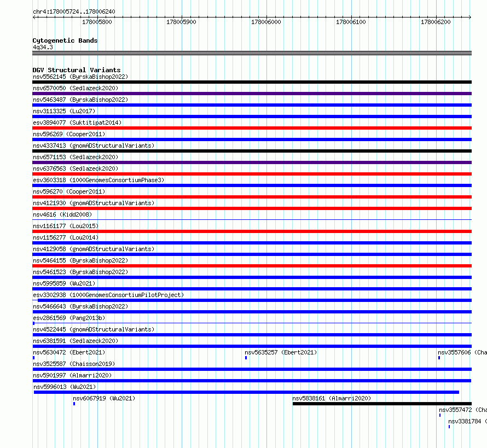The image size is (487, 448).
Task: Click the small blue marker under nsv3557472
Action: [440, 415]
